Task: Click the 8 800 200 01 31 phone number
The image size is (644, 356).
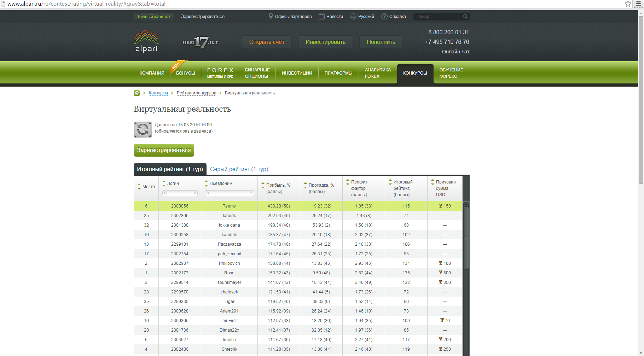Action: [x=448, y=32]
